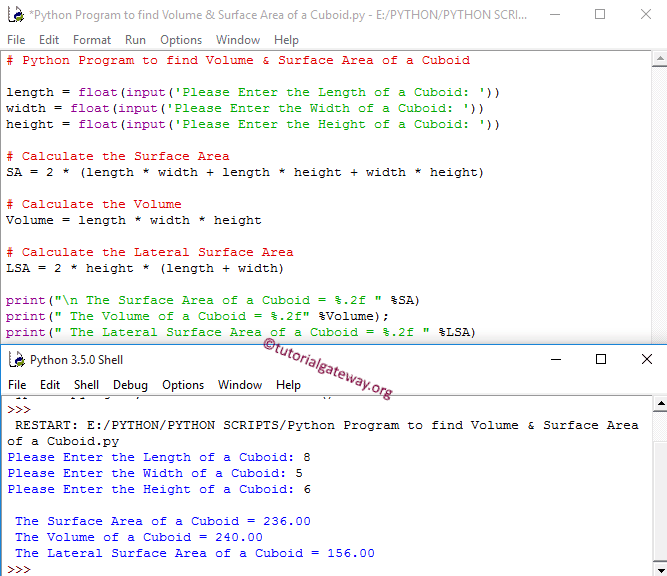667x576 pixels.
Task: Click the output 'Volume of a Cuboid = 240.00'
Action: (x=139, y=537)
